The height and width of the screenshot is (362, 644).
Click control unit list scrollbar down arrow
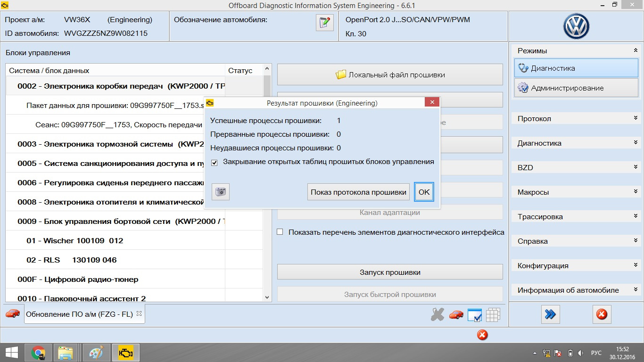pos(267,297)
